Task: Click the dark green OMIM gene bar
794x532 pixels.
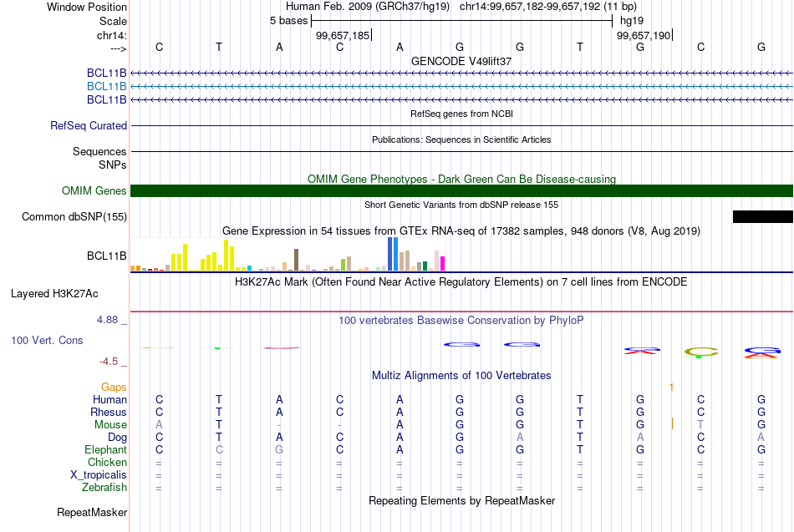Action: [461, 190]
